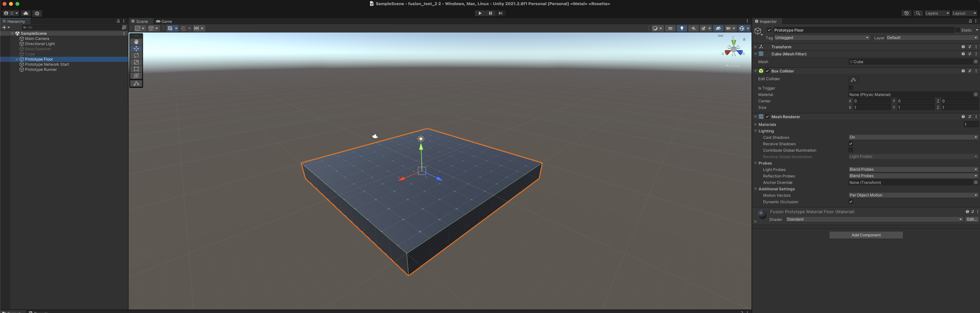Open the Layout dropdown
Image resolution: width=980 pixels, height=313 pixels.
pyautogui.click(x=964, y=13)
